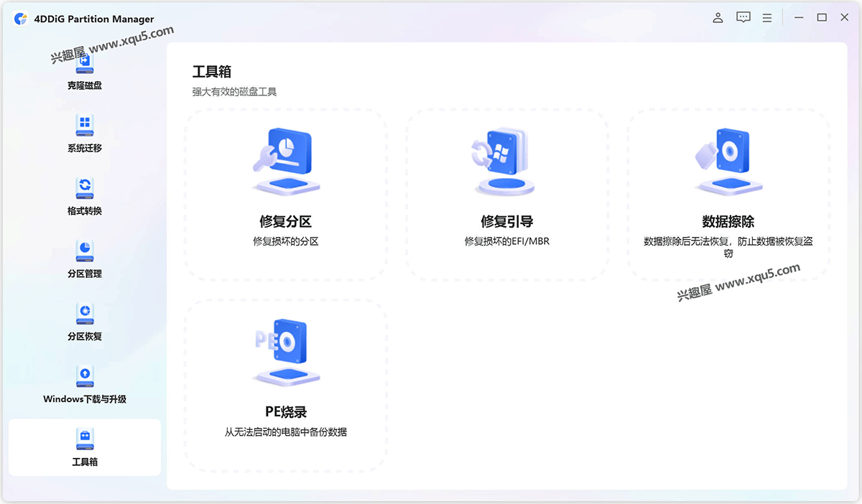
Task: Switch to 格式转换 label in sidebar
Action: point(85,211)
